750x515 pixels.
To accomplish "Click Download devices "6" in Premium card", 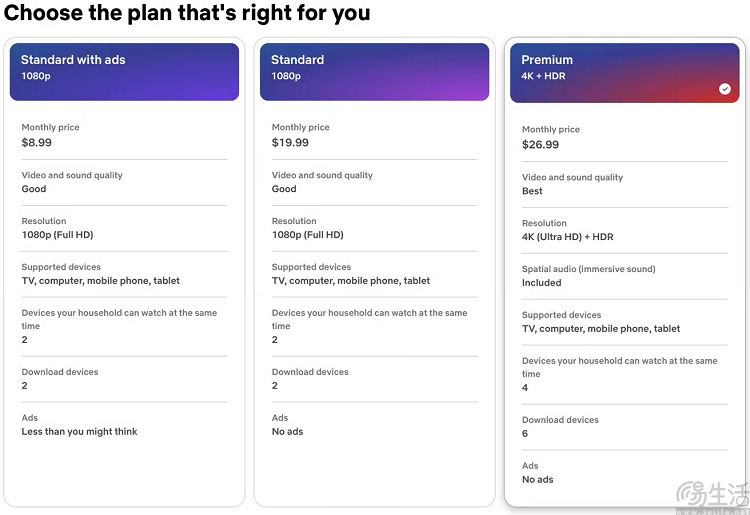I will point(525,434).
